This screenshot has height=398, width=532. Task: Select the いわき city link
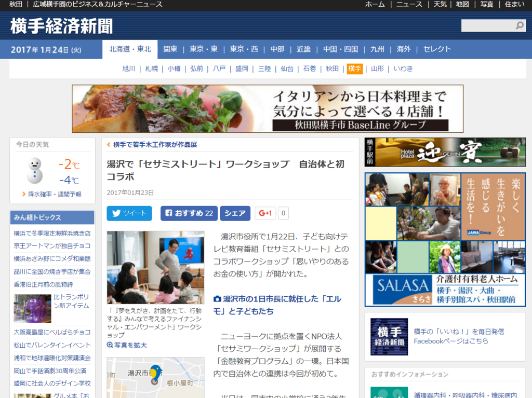(403, 69)
